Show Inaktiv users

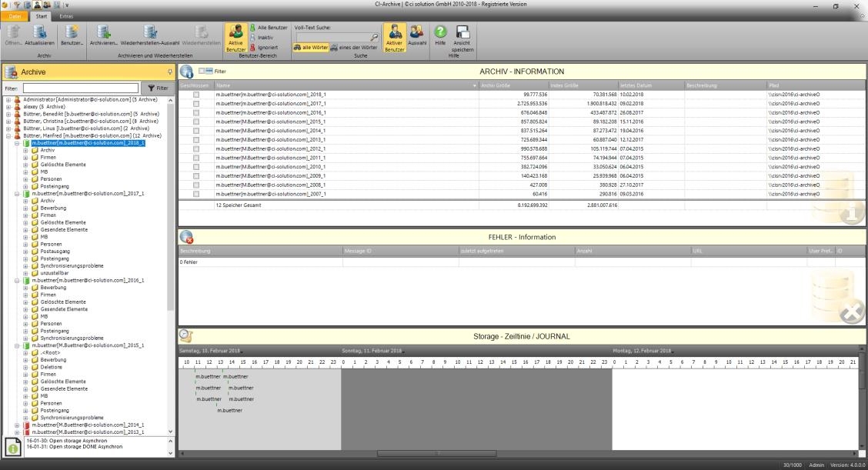pos(262,37)
